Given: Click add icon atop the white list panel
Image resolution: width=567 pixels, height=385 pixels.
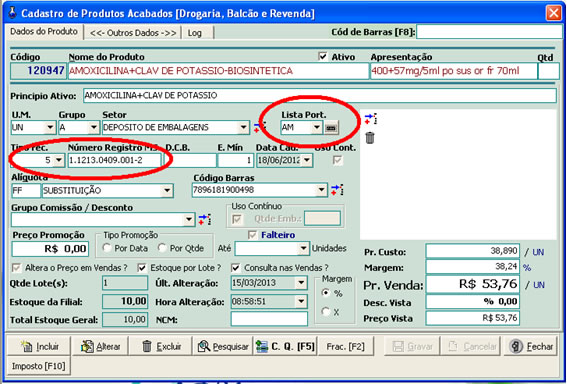Looking at the screenshot, I should (371, 119).
